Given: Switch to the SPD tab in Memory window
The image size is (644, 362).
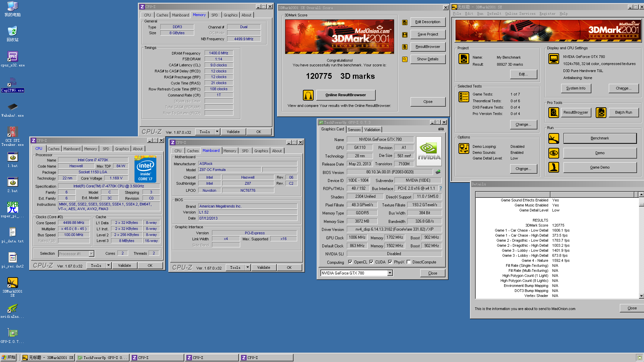Looking at the screenshot, I should point(215,15).
